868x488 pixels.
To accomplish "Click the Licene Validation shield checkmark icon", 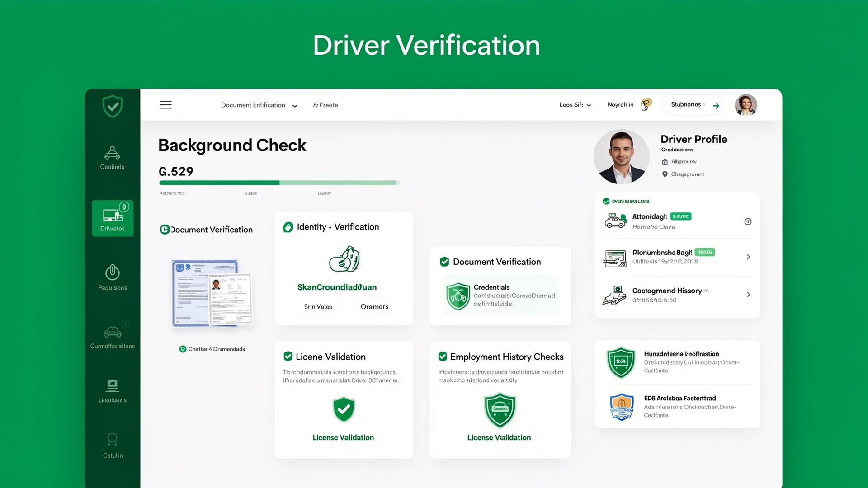I will point(344,409).
